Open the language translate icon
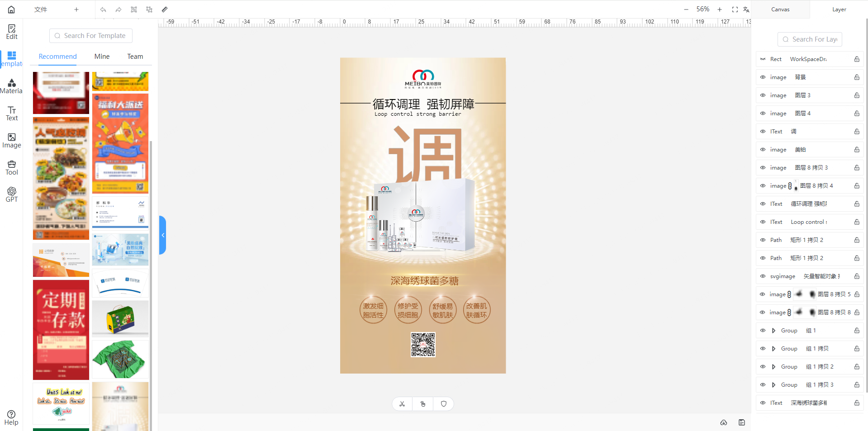This screenshot has width=868, height=431. tap(746, 9)
